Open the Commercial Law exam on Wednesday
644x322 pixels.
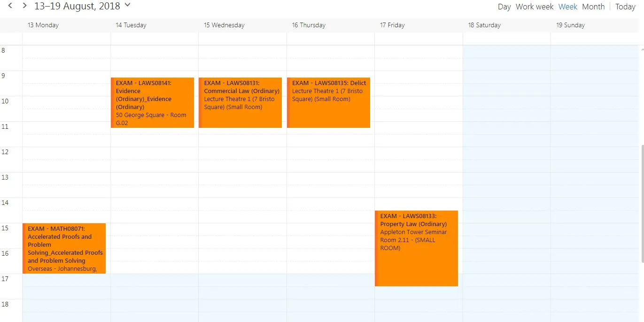pos(241,102)
